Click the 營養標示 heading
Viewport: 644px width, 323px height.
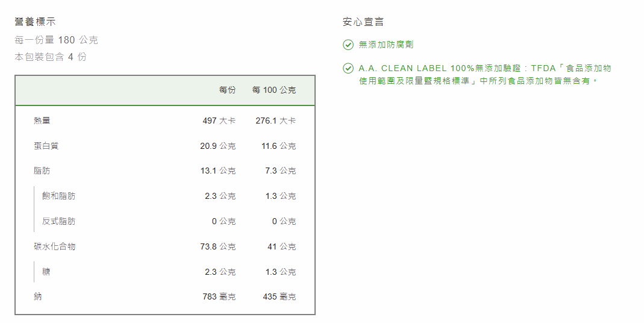[36, 22]
